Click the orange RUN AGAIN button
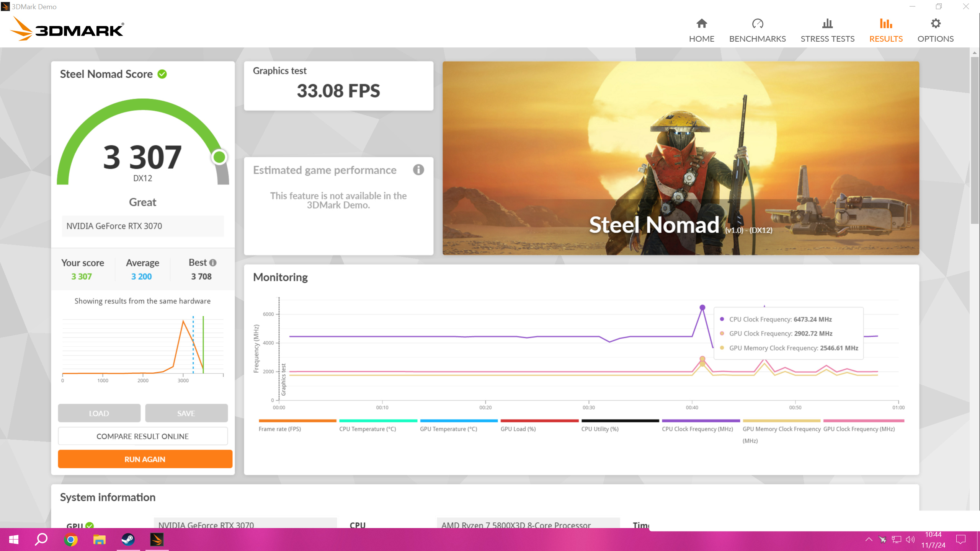The width and height of the screenshot is (980, 551). (145, 459)
